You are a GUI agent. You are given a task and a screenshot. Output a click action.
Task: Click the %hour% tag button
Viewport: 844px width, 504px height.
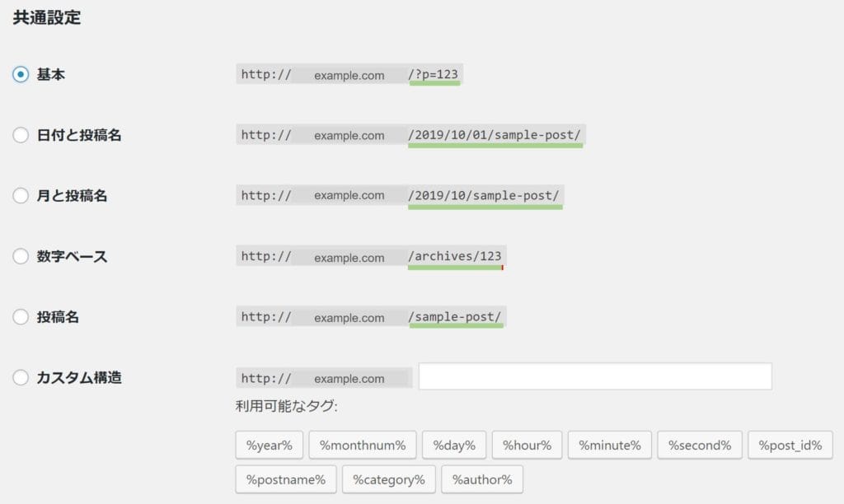(x=527, y=446)
